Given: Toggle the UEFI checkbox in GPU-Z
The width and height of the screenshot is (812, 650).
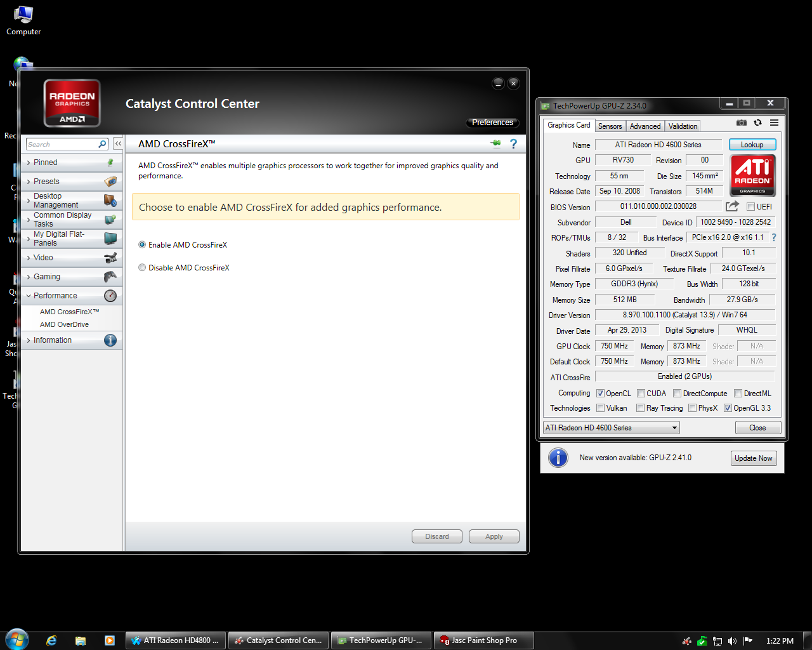Looking at the screenshot, I should [751, 207].
